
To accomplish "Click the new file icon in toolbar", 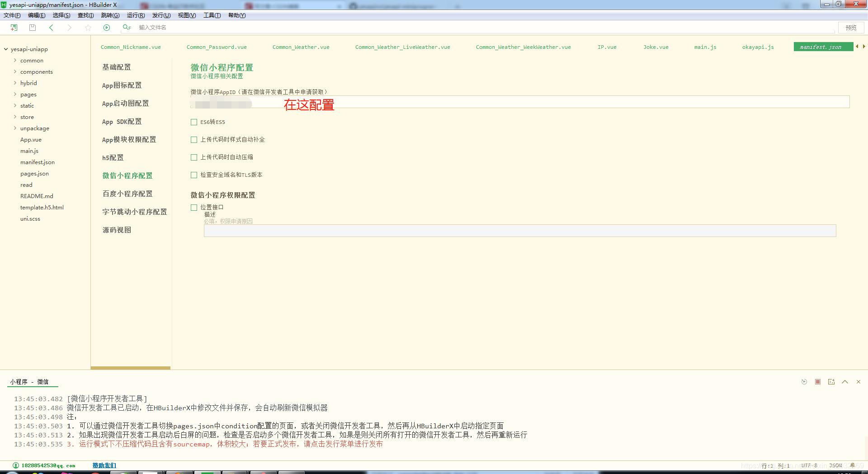I will [x=14, y=28].
